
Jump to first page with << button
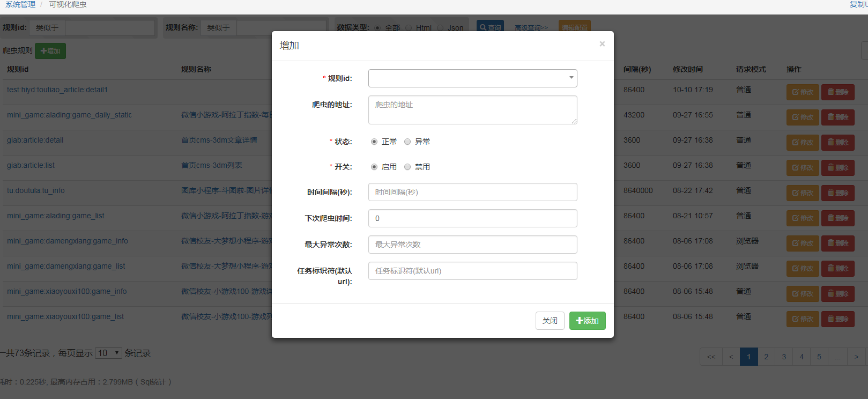point(711,357)
